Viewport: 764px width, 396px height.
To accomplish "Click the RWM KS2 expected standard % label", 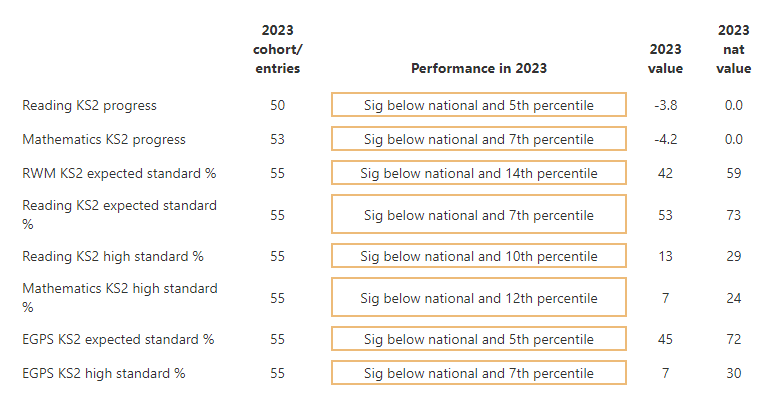I will pos(119,173).
